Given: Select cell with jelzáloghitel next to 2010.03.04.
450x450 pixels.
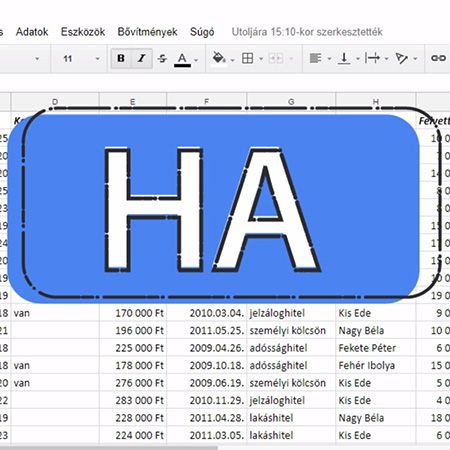Looking at the screenshot, I should (291, 313).
